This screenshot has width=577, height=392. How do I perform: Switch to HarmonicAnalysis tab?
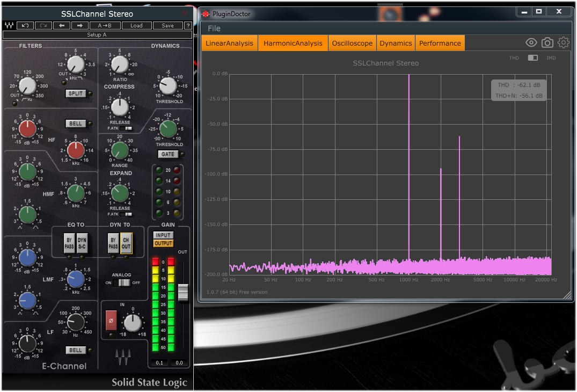click(x=293, y=43)
